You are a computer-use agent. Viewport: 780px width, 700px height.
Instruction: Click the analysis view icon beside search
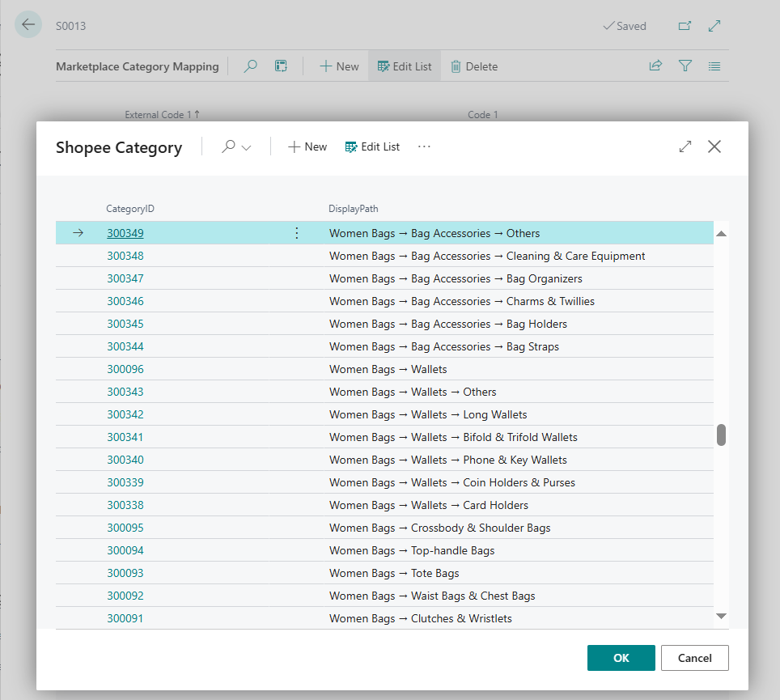281,66
